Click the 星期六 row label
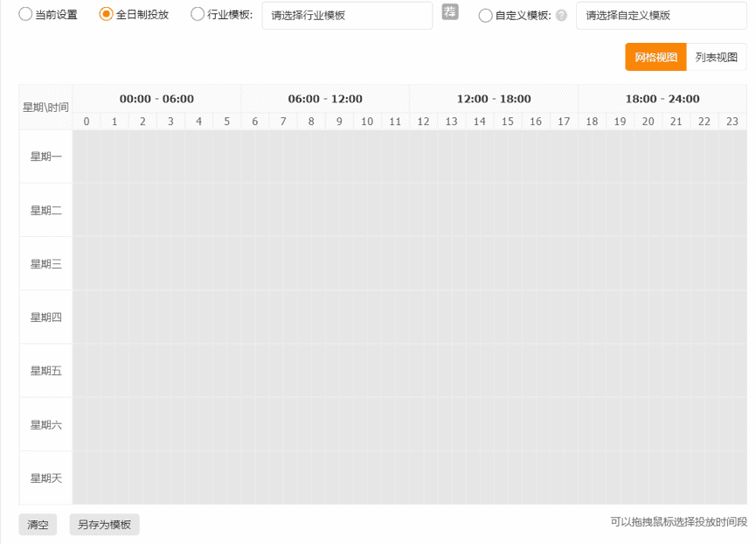 coord(45,424)
